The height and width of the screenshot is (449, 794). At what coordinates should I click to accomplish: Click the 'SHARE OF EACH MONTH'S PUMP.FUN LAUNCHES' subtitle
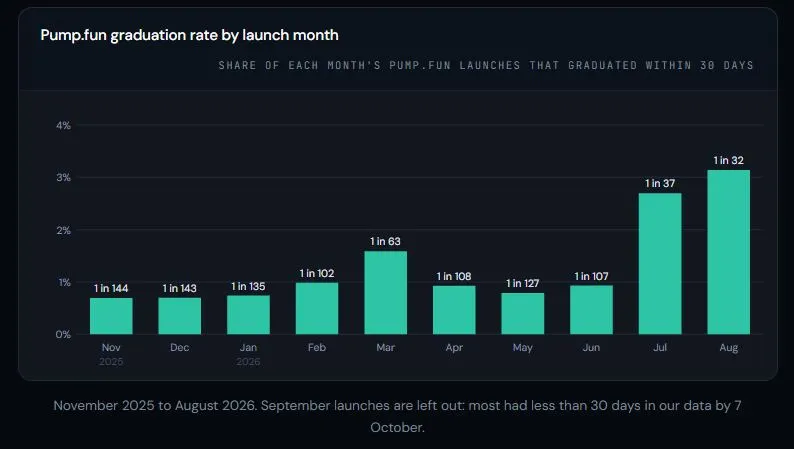click(x=370, y=65)
